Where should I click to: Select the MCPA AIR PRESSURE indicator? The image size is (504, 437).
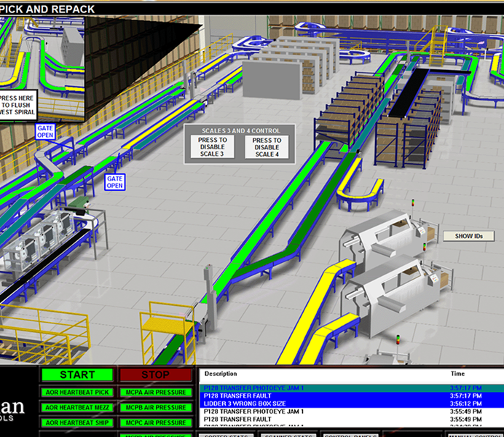156,393
